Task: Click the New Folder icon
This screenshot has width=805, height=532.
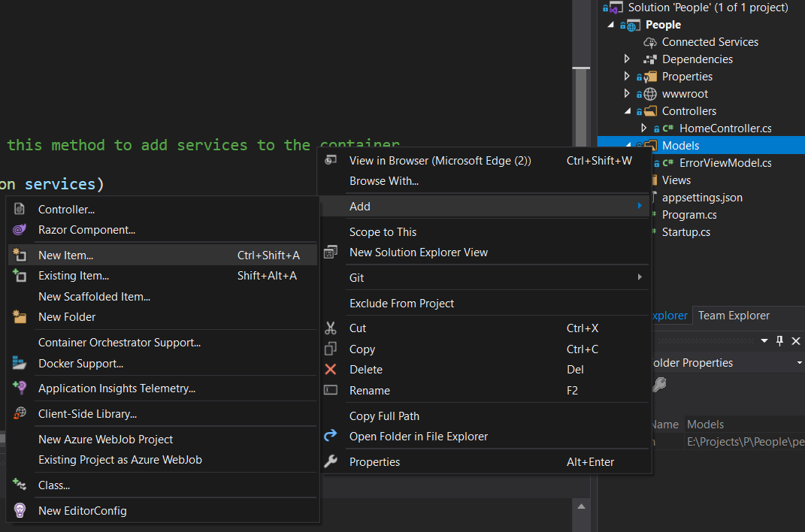Action: (20, 316)
